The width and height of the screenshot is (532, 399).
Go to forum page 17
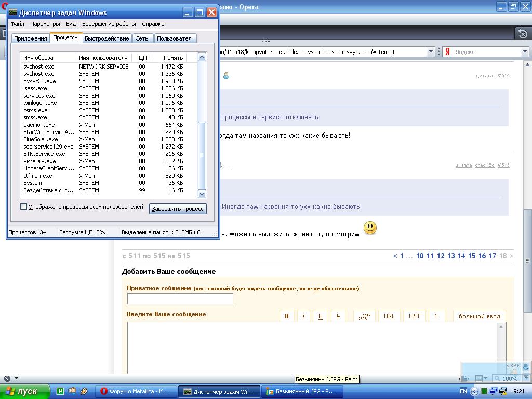pyautogui.click(x=493, y=256)
